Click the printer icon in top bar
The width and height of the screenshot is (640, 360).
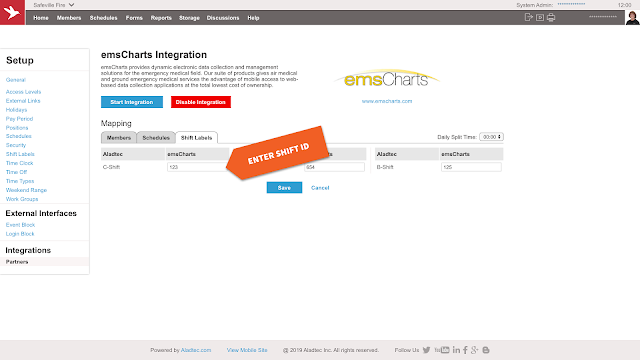pyautogui.click(x=551, y=18)
